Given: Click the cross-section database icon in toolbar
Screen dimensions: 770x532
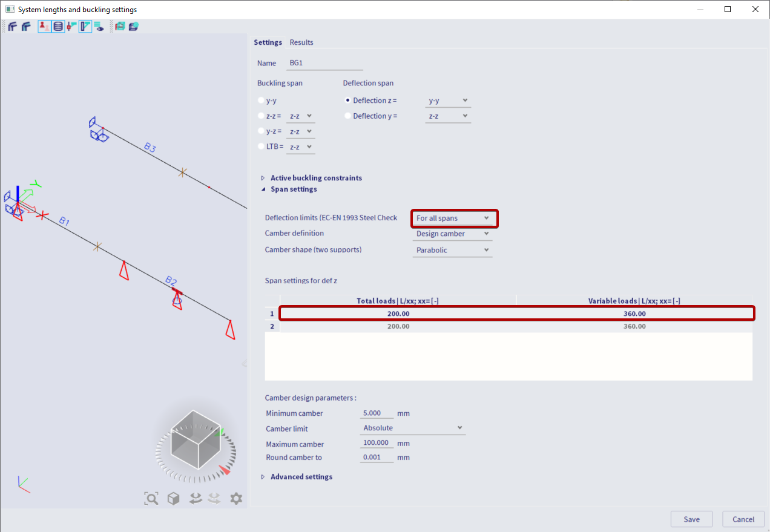Looking at the screenshot, I should (x=58, y=26).
